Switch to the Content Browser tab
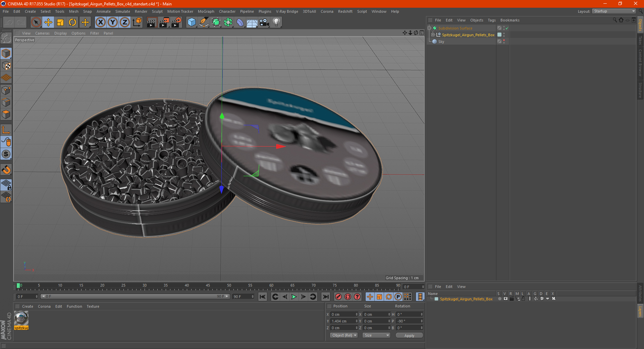Viewport: 644px width, 349px height. tap(640, 63)
